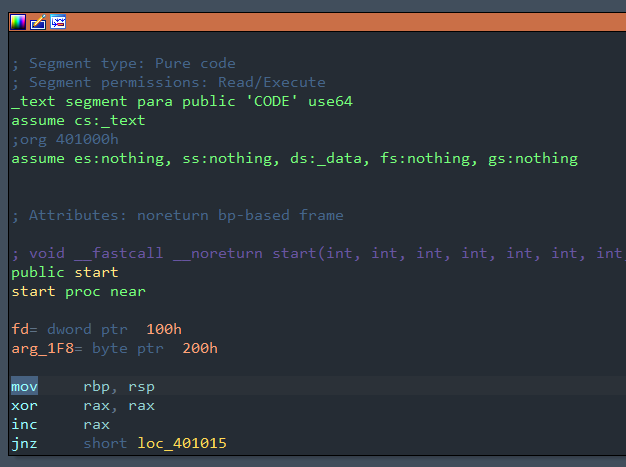Click the 'assume cs:_text' line
Viewport: 626px width, 467px height.
[x=78, y=121]
